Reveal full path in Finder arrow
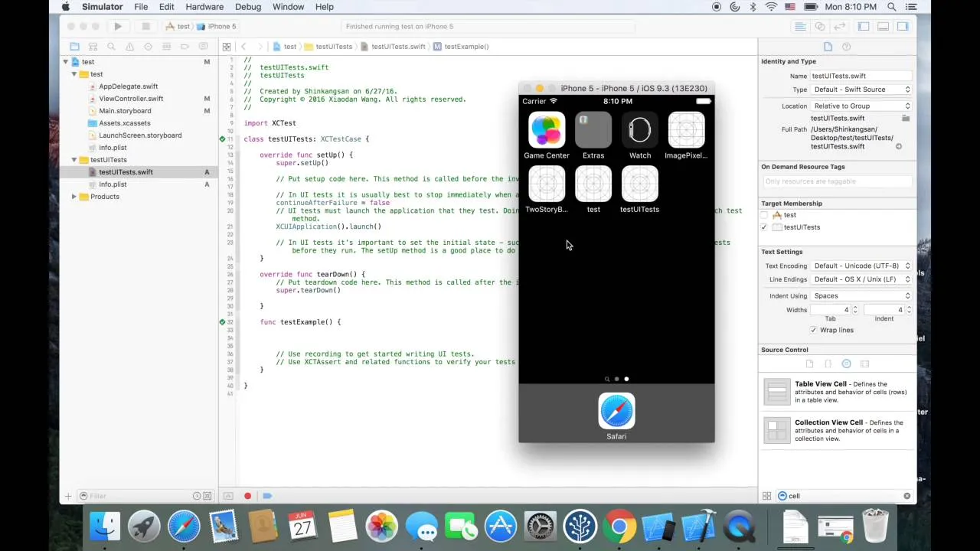The width and height of the screenshot is (980, 551). [x=899, y=146]
